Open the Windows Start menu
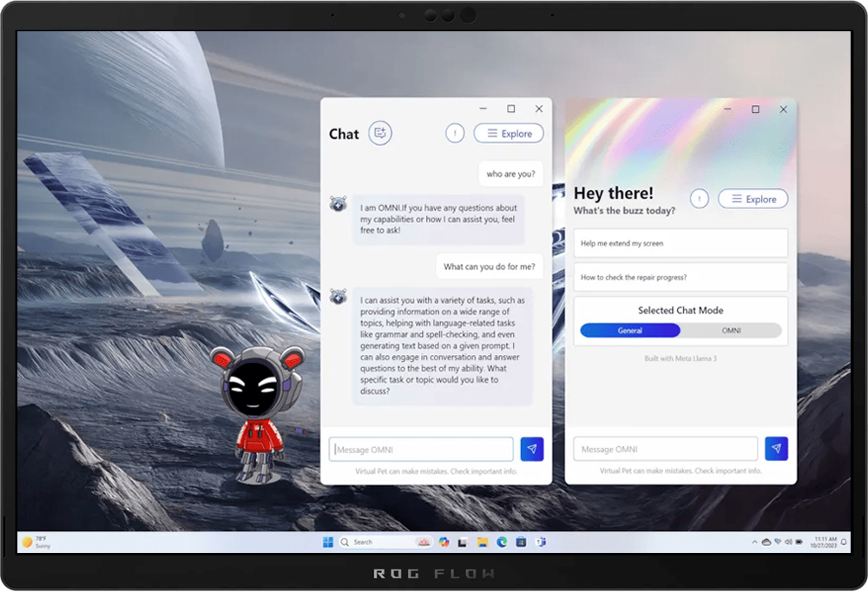 point(328,543)
